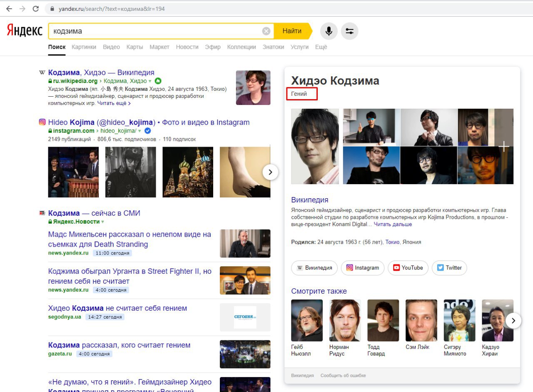This screenshot has width=533, height=392.
Task: Click the segodnya.ua source link
Action: 65,317
